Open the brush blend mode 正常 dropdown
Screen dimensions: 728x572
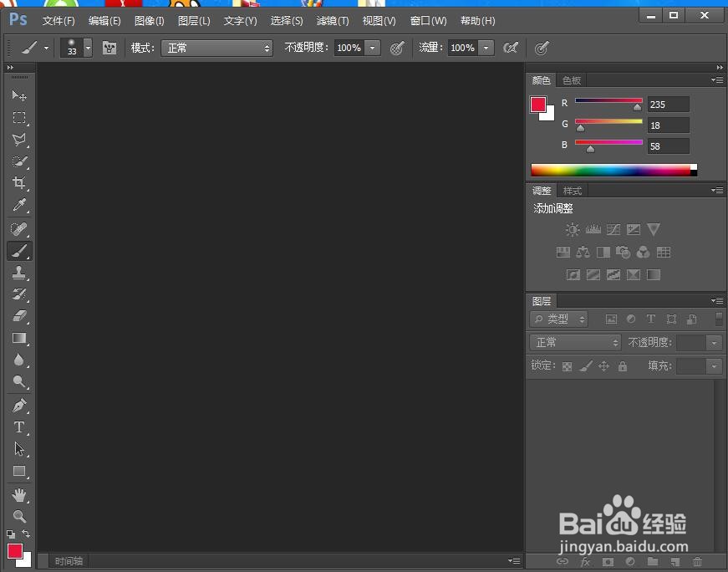216,48
